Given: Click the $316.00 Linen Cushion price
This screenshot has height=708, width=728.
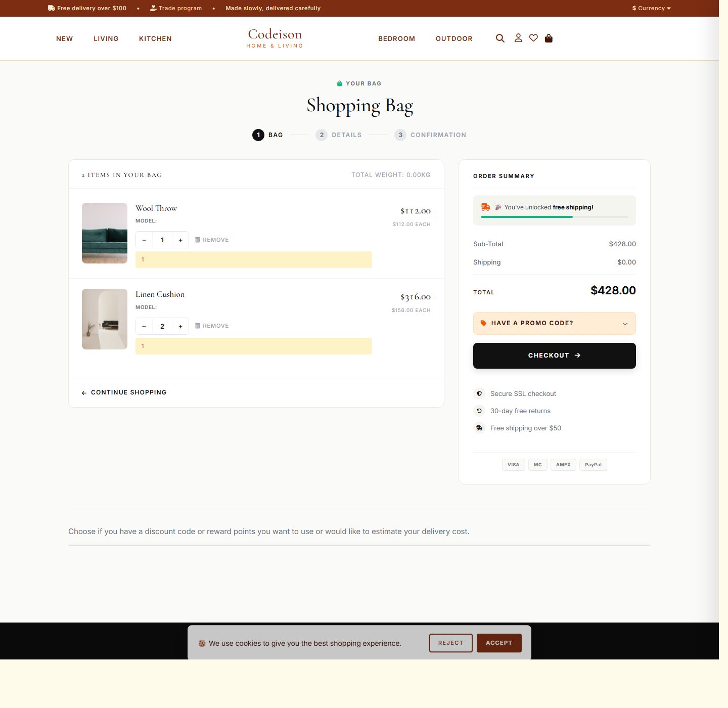Looking at the screenshot, I should 416,297.
